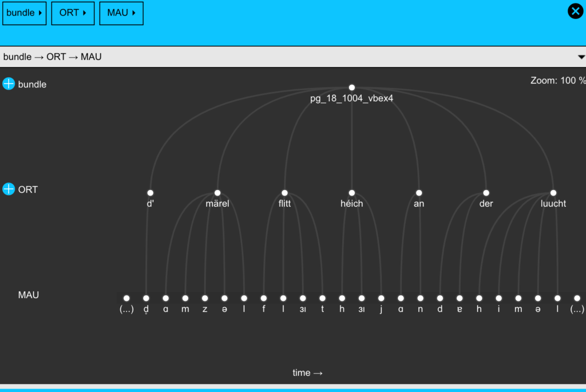Pick the luucht word node
Image resolution: width=586 pixels, height=392 pixels.
[x=553, y=193]
